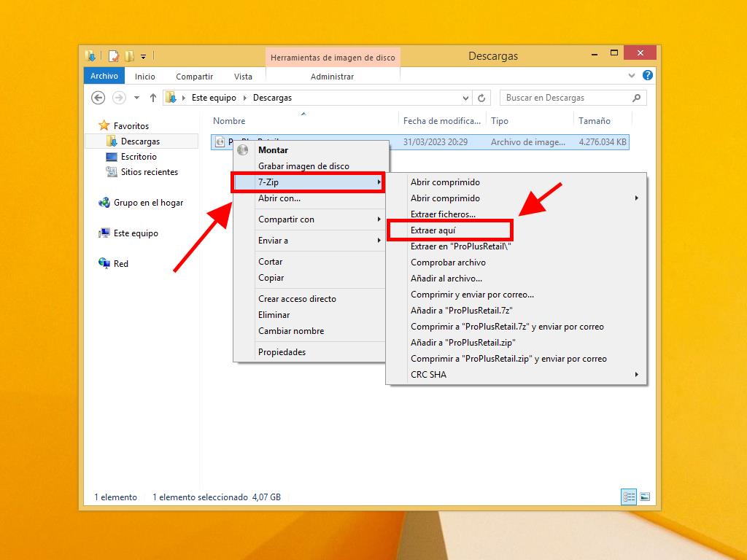This screenshot has height=560, width=747.
Task: Click the Buscar en Descargas search field
Action: (x=565, y=98)
